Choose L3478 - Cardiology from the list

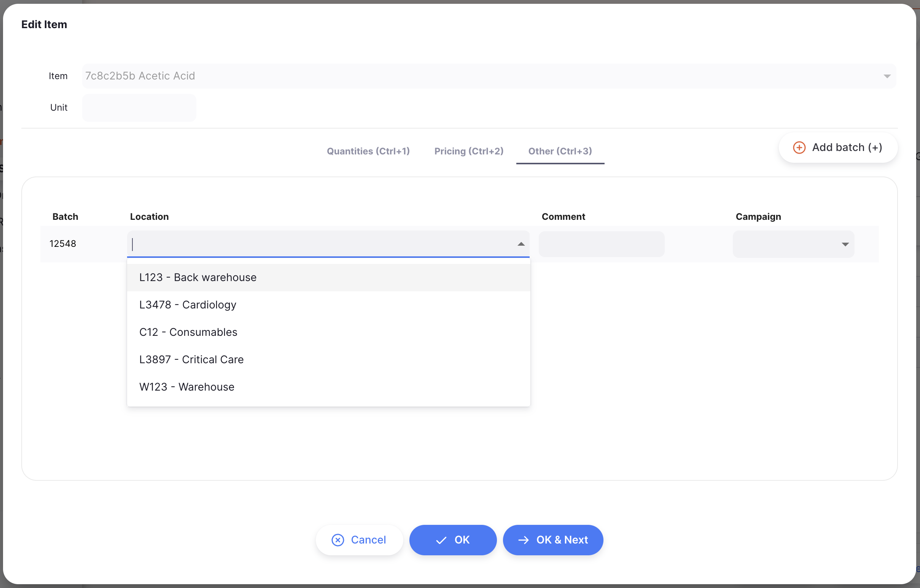pyautogui.click(x=329, y=305)
